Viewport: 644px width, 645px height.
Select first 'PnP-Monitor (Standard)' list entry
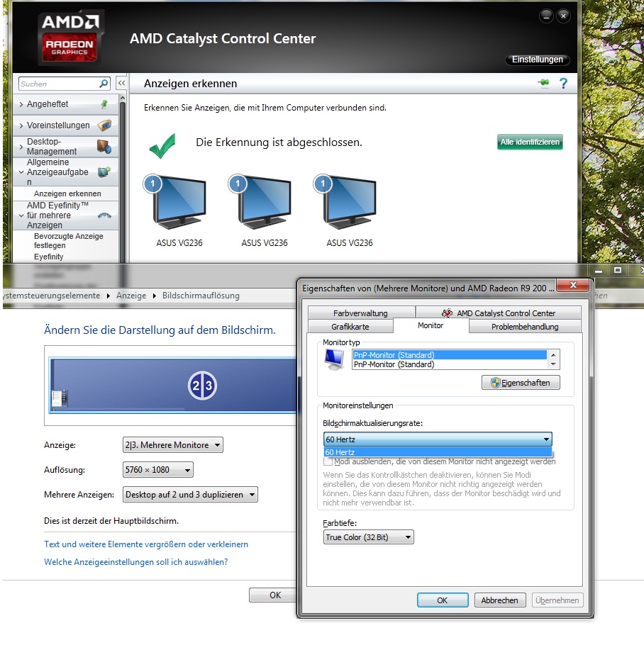click(450, 355)
